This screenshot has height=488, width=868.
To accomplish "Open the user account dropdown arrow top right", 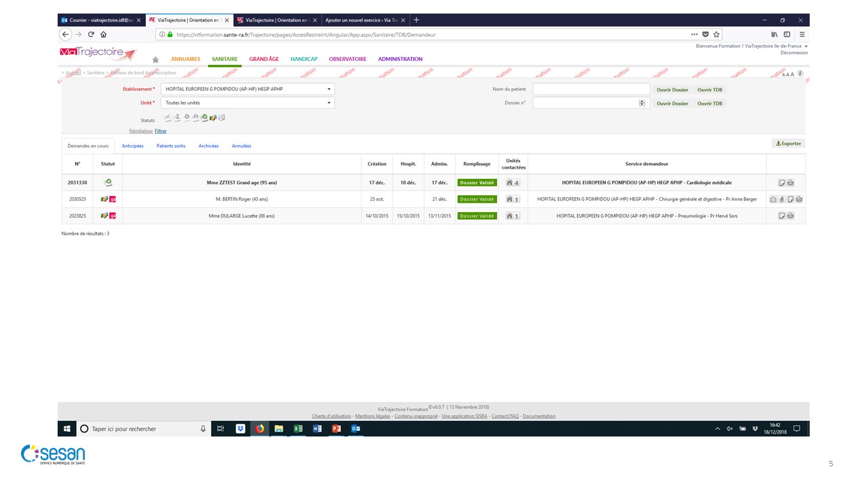I will [x=806, y=46].
